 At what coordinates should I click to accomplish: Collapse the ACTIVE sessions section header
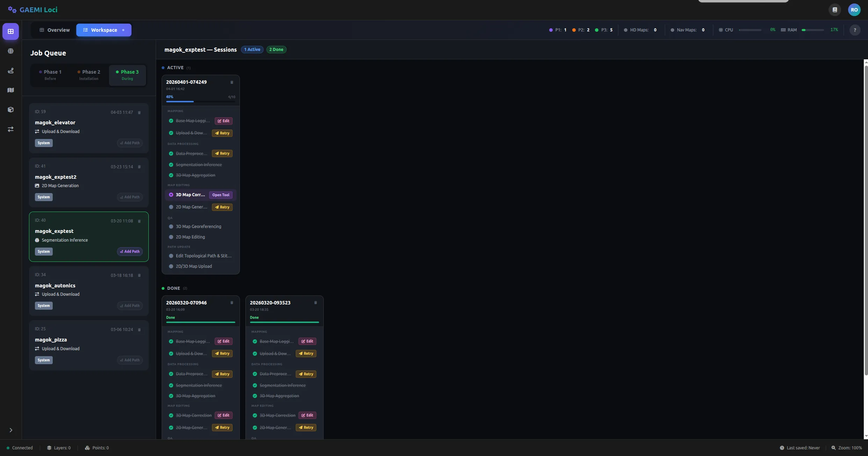[x=175, y=68]
